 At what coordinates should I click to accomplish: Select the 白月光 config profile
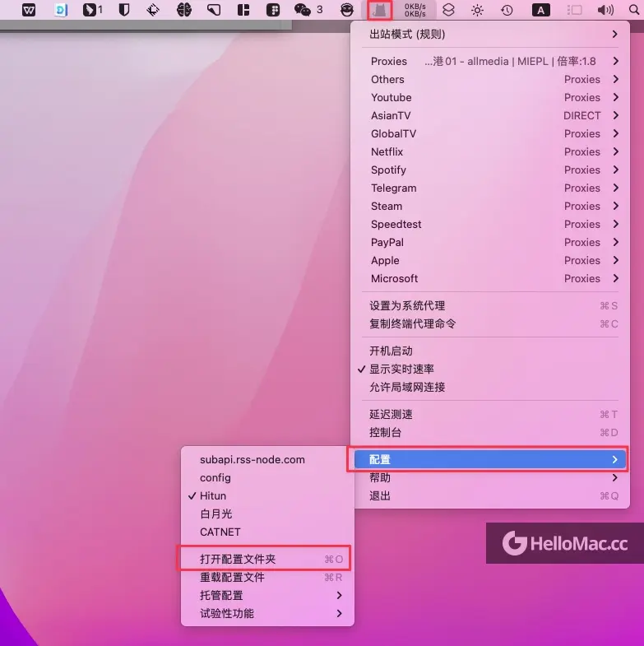click(267, 514)
